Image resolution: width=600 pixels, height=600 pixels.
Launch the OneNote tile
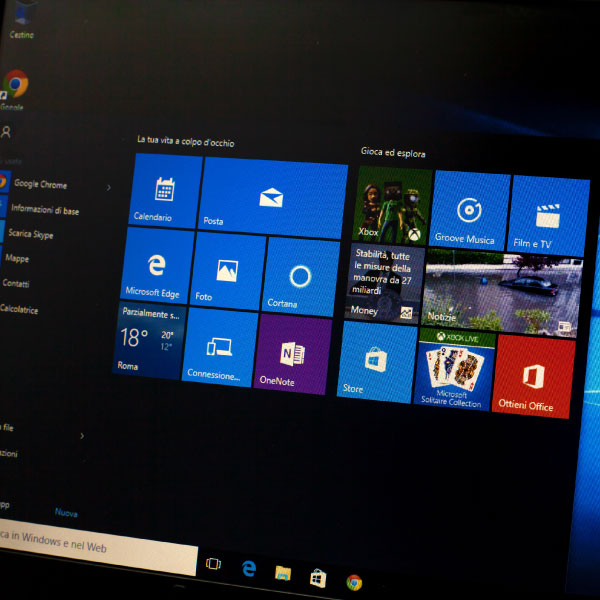tap(292, 354)
